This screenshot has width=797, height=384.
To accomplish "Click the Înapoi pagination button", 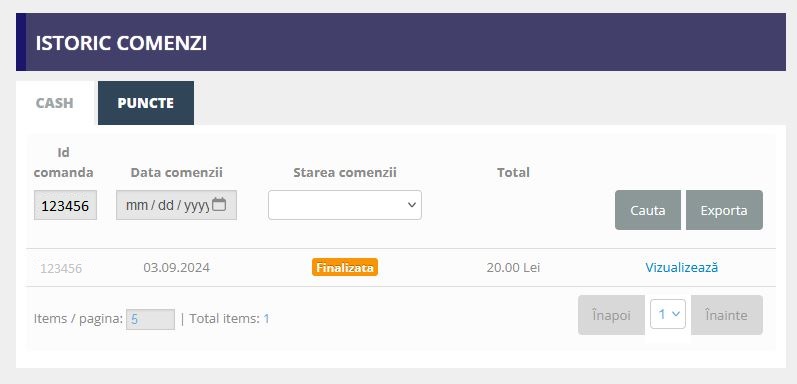I will [x=611, y=315].
